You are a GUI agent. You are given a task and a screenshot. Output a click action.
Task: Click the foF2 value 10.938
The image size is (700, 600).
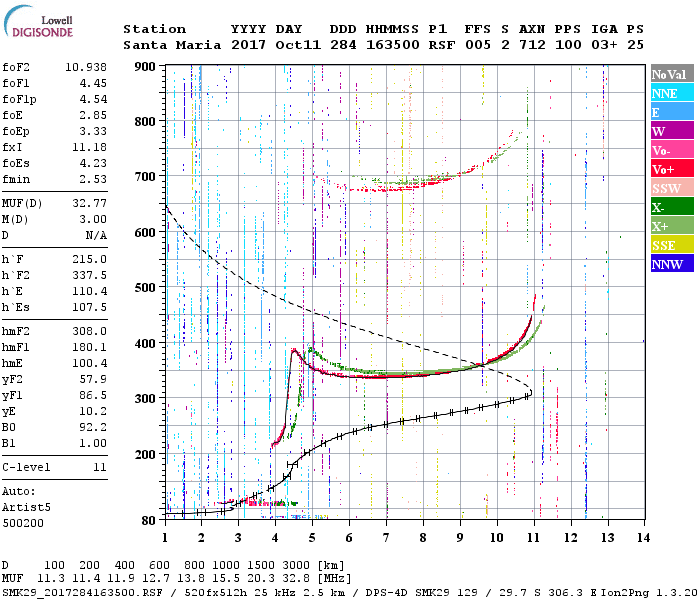86,67
